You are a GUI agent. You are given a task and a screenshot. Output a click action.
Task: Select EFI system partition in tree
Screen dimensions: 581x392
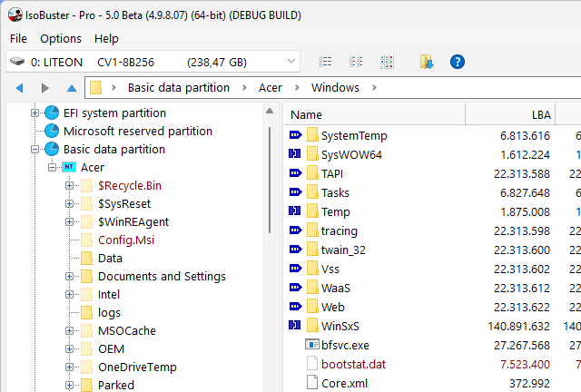pyautogui.click(x=114, y=113)
